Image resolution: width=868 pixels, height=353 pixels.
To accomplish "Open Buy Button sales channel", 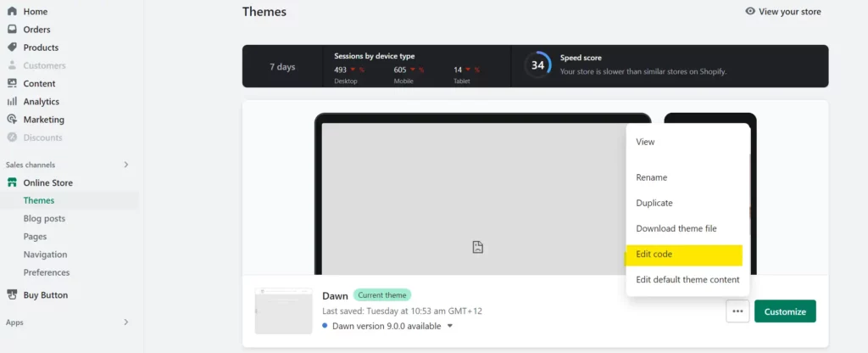I will (46, 295).
